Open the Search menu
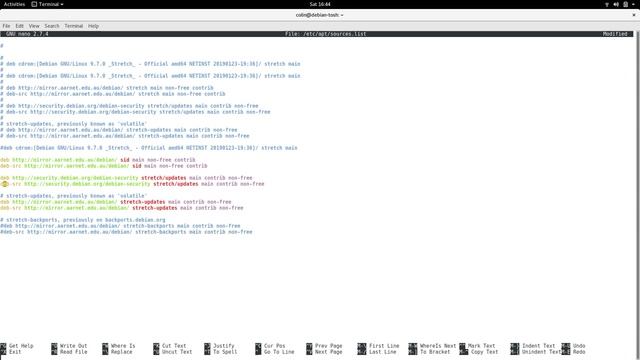The image size is (640, 360). [52, 26]
